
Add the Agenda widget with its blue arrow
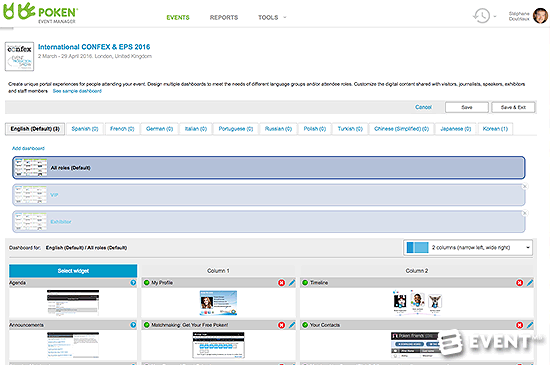pos(133,283)
